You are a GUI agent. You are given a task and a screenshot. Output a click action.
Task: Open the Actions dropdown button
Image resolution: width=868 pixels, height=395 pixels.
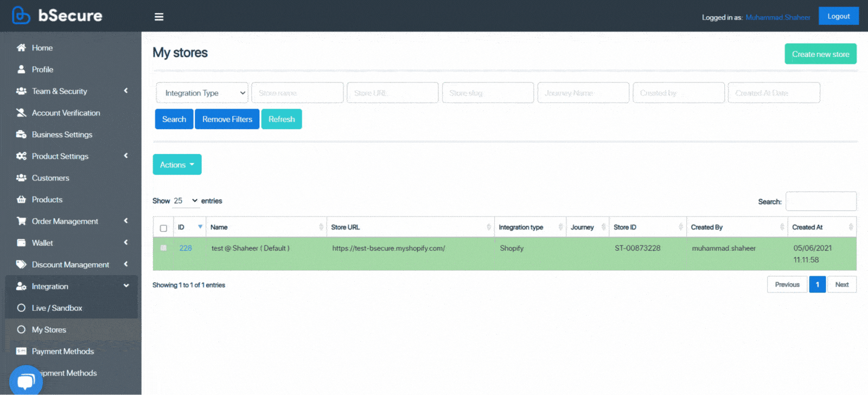pyautogui.click(x=177, y=164)
